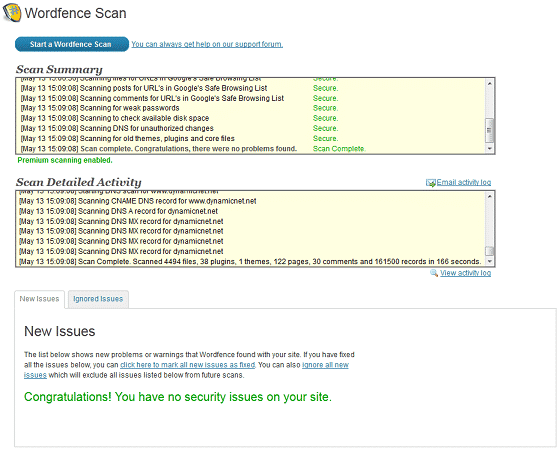Select the 'Scanning posts for URL's' summary line
Image resolution: width=560 pixels, height=452 pixels.
(144, 88)
